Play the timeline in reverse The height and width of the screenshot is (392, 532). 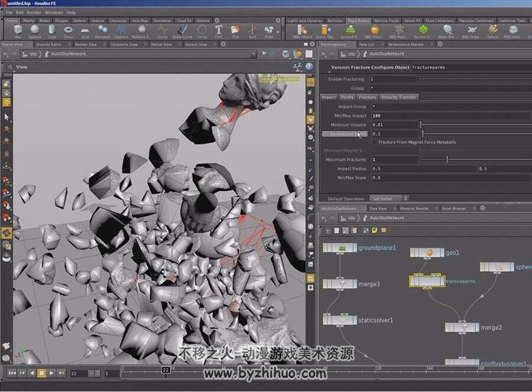32,373
